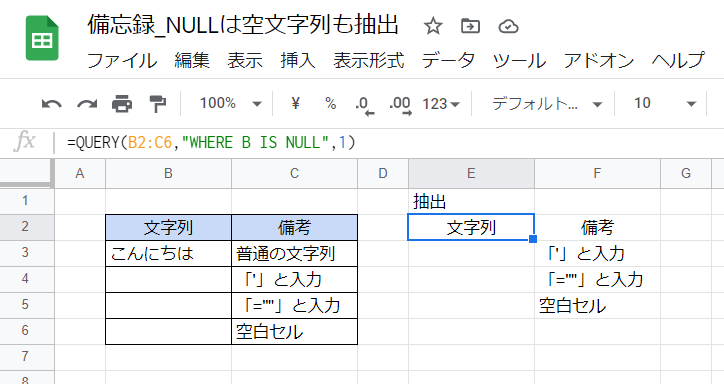The image size is (724, 384).
Task: Open the 123 number format dropdown
Action: point(440,104)
